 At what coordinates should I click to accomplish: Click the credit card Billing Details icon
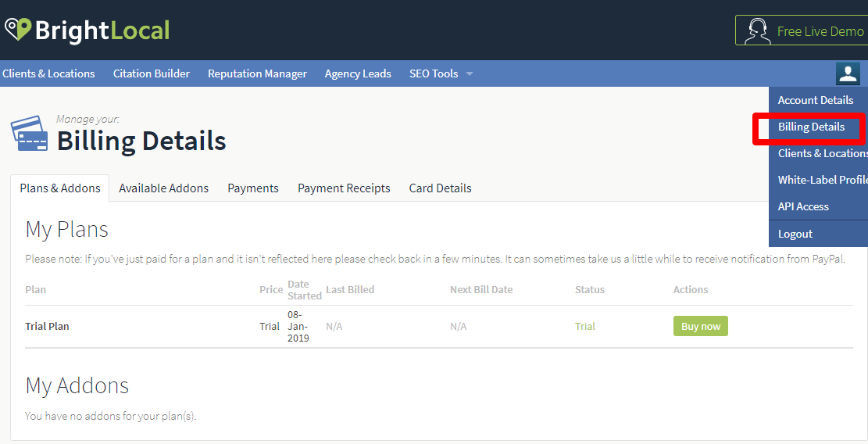click(29, 133)
